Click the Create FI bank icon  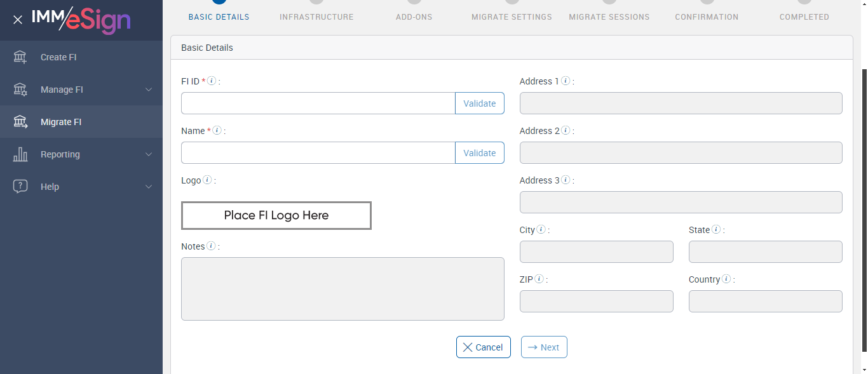[20, 57]
